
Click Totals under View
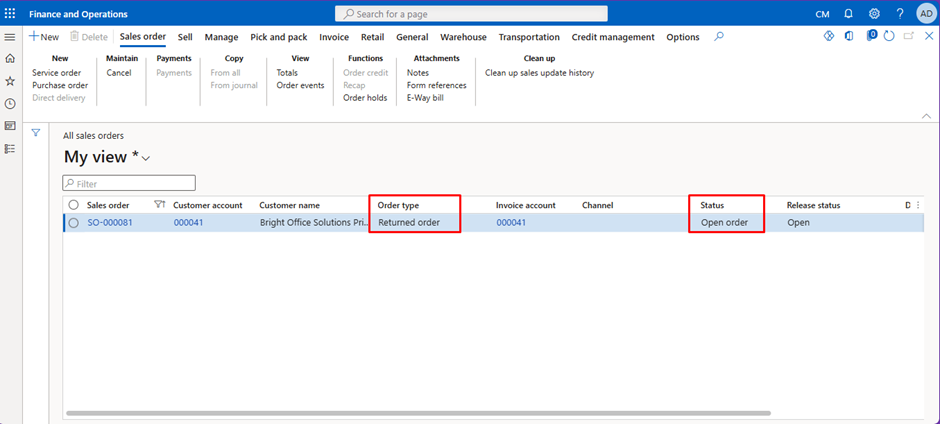(x=287, y=73)
